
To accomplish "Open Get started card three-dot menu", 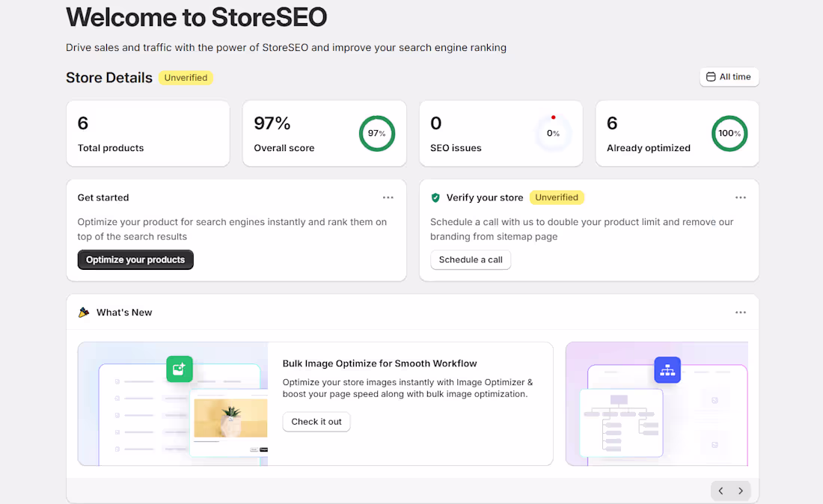I will [x=388, y=197].
